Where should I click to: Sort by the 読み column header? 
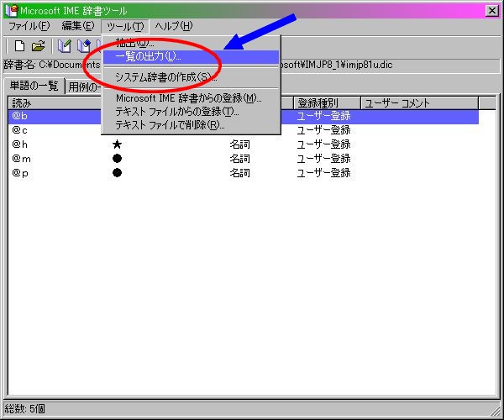point(55,103)
